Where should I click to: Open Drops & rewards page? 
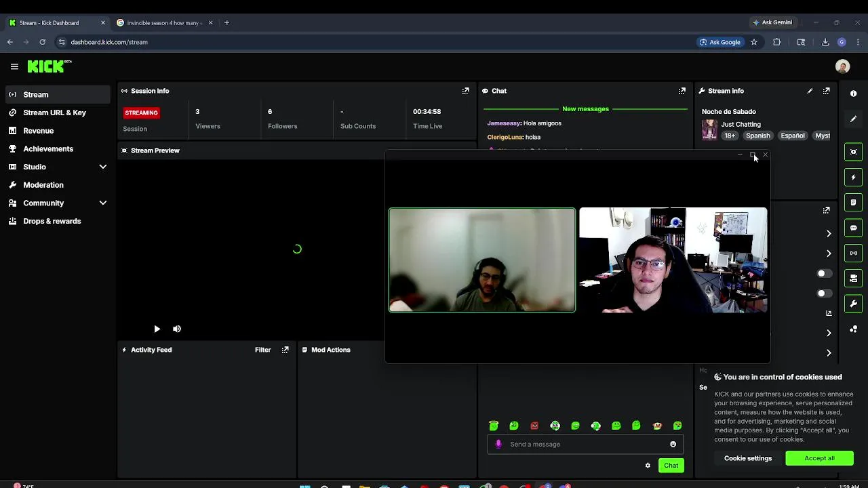pos(57,221)
